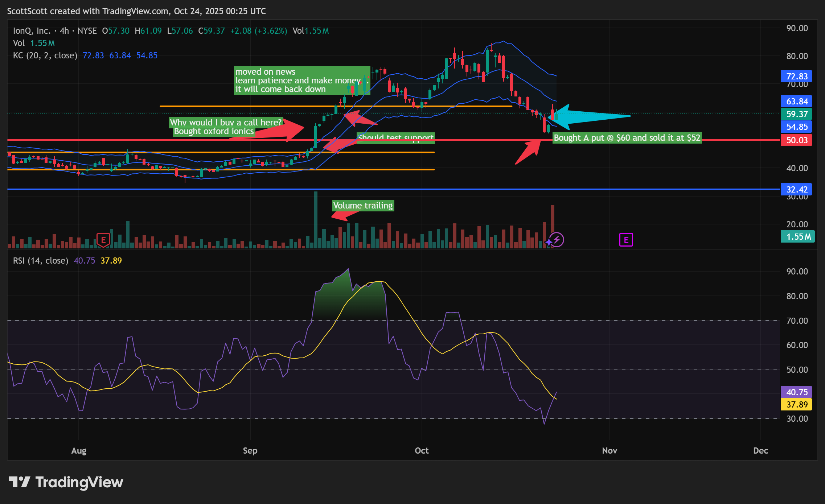Click the KC (20, 2, close) indicator legend
The image size is (825, 504).
click(45, 55)
